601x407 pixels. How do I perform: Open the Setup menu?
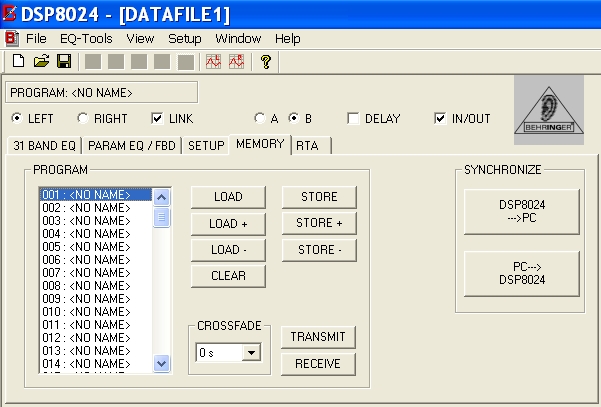click(x=185, y=38)
